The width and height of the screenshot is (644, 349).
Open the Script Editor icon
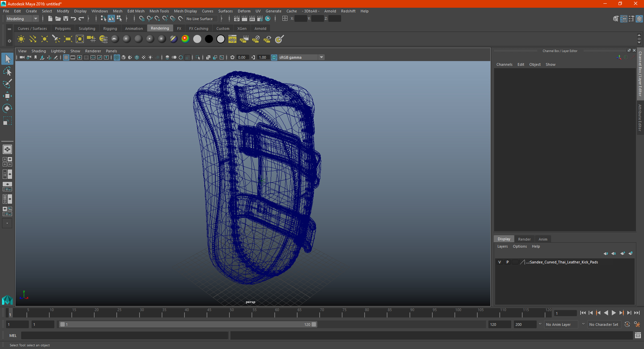click(x=638, y=336)
